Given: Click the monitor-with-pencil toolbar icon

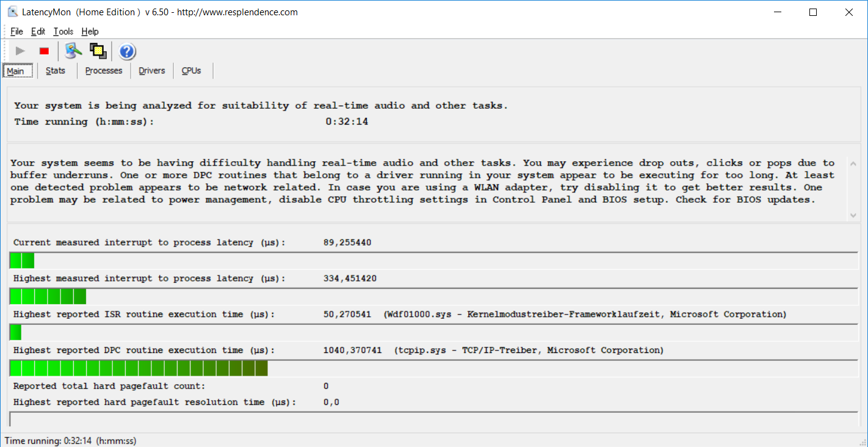Looking at the screenshot, I should [x=73, y=51].
